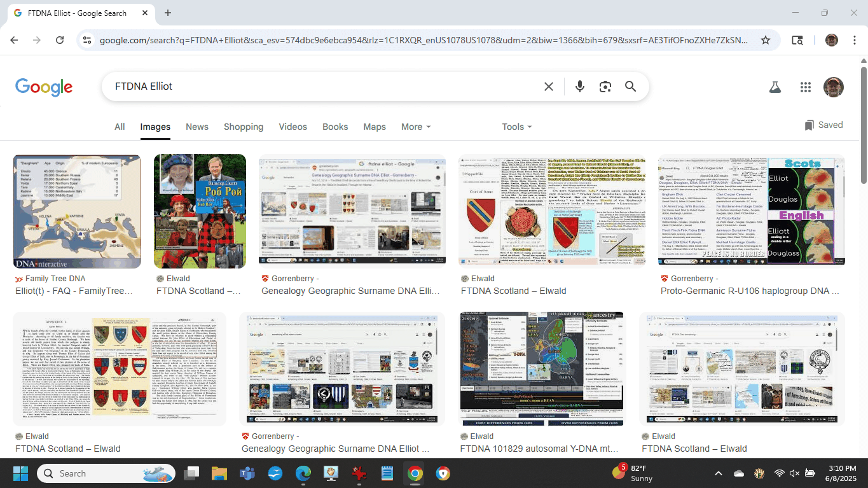Open Google Lens image search
This screenshot has width=868, height=488.
605,87
